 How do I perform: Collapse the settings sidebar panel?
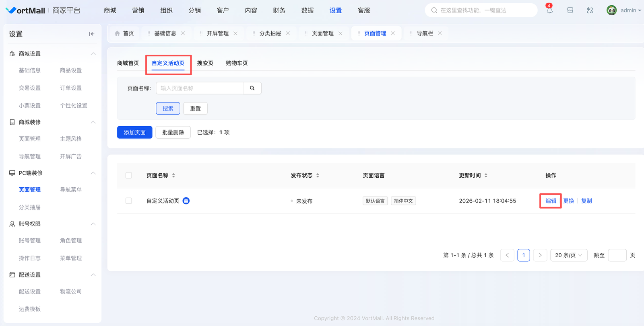pyautogui.click(x=92, y=34)
